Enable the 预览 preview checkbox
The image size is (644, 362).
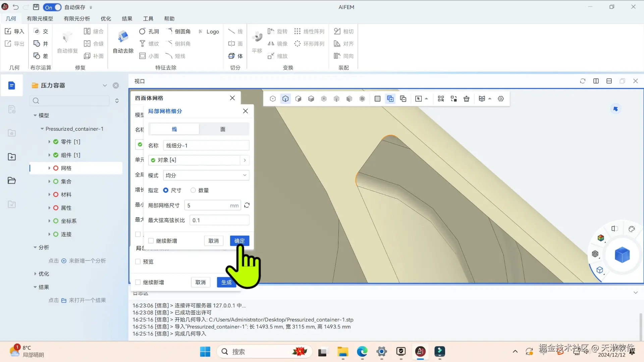click(138, 261)
